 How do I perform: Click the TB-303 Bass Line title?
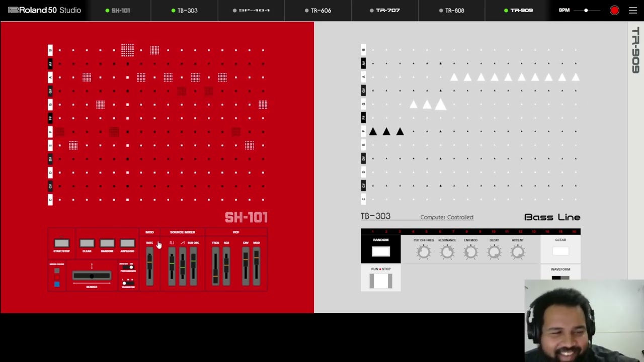(x=552, y=217)
